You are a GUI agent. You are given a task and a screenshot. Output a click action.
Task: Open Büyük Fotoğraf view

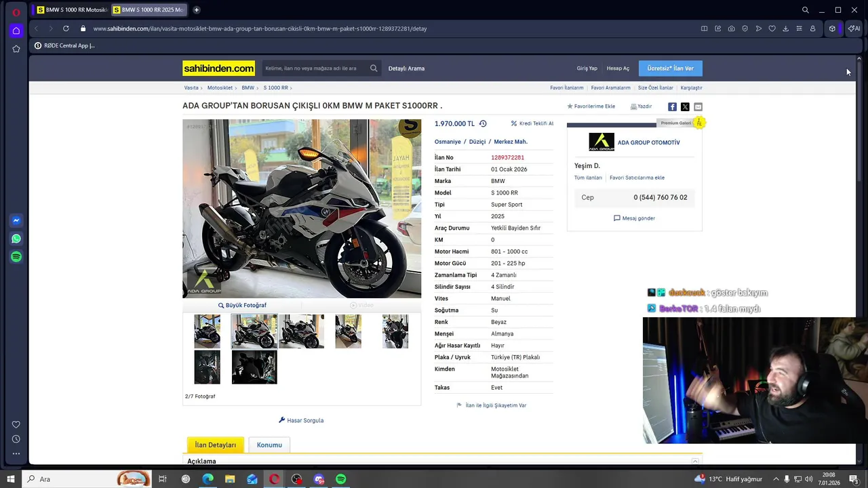point(242,305)
